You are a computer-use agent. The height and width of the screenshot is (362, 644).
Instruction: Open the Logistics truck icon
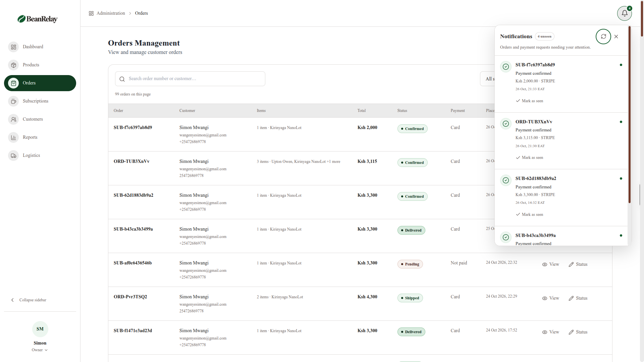(x=13, y=156)
